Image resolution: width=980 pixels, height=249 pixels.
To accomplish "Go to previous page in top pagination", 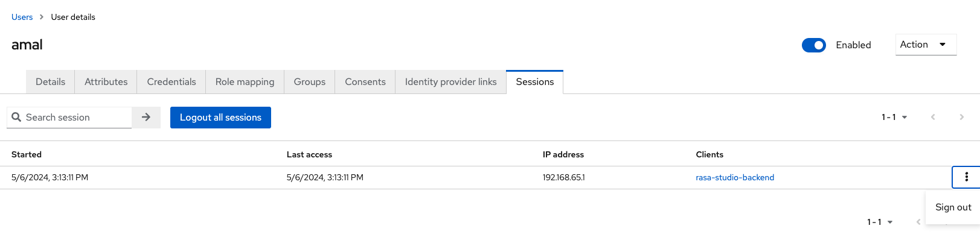I will (933, 117).
